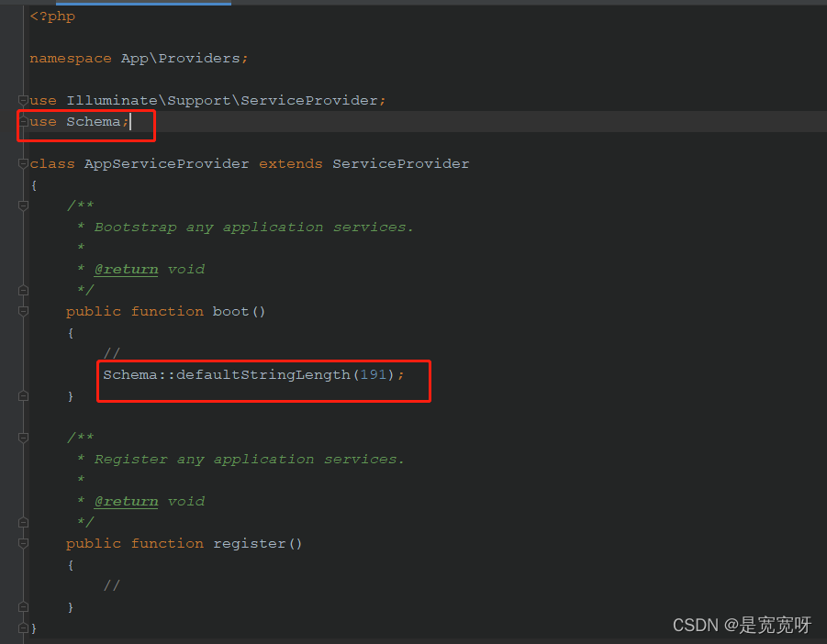Viewport: 827px width, 644px height.
Task: Fold the register function body
Action: (x=23, y=543)
